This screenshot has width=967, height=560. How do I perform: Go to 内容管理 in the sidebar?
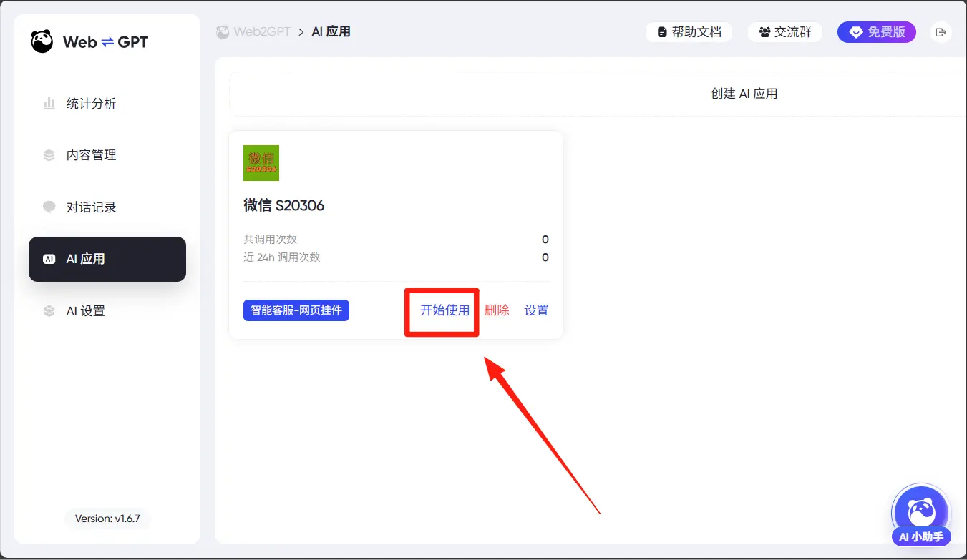91,155
